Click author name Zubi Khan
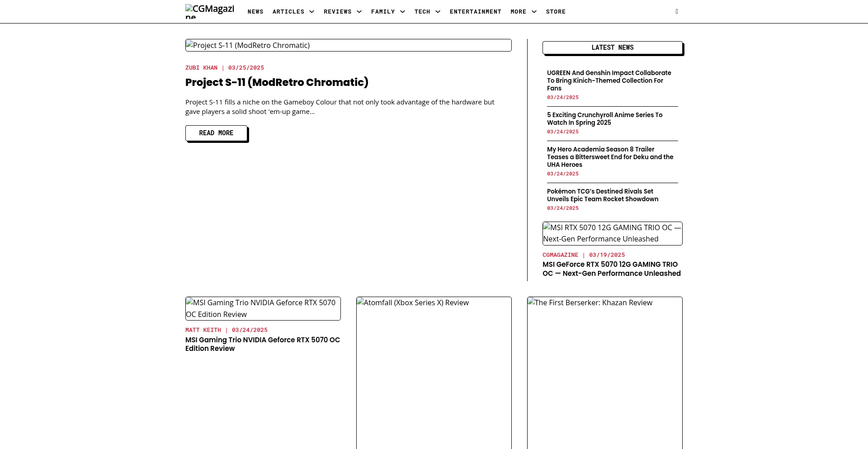This screenshot has width=868, height=449. click(x=201, y=68)
